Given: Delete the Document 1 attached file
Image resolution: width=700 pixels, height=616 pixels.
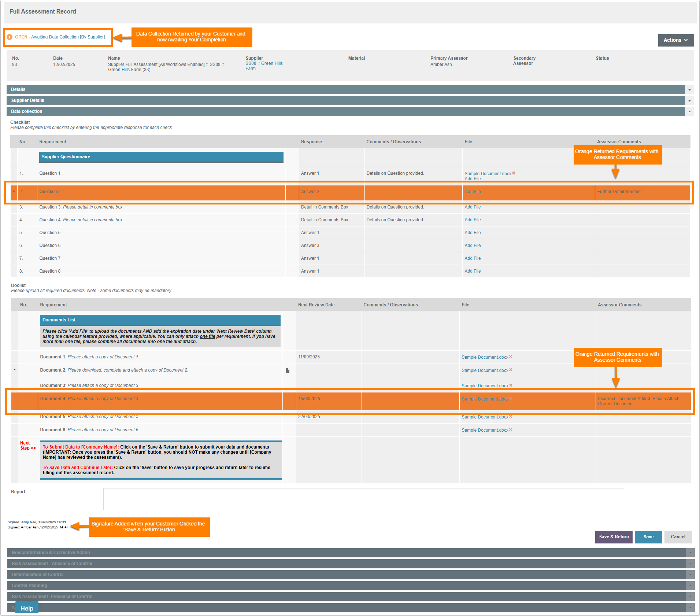Looking at the screenshot, I should [511, 357].
